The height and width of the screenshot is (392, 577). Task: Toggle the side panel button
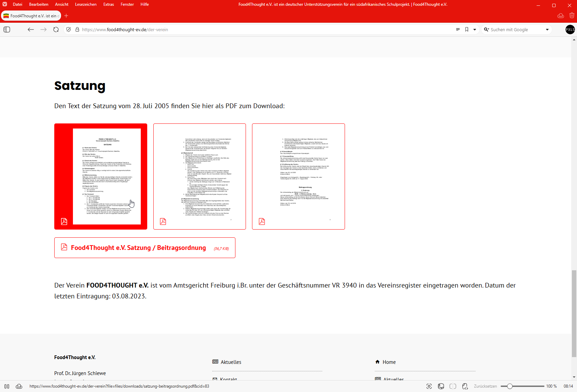point(7,30)
